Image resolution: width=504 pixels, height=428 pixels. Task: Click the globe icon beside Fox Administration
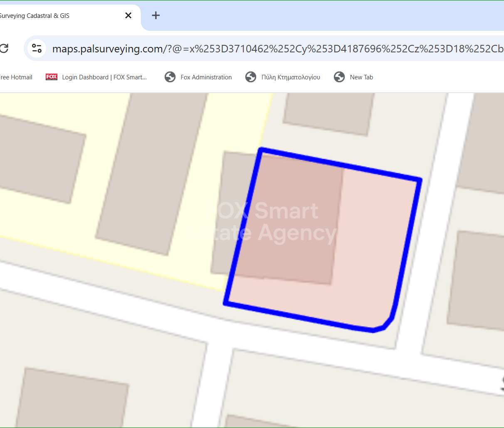(x=170, y=77)
